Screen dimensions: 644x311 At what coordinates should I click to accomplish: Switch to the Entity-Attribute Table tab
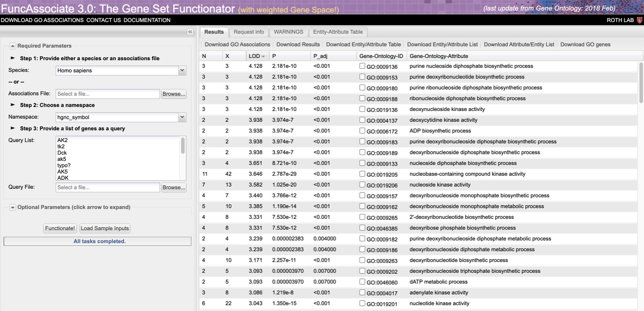pos(338,32)
